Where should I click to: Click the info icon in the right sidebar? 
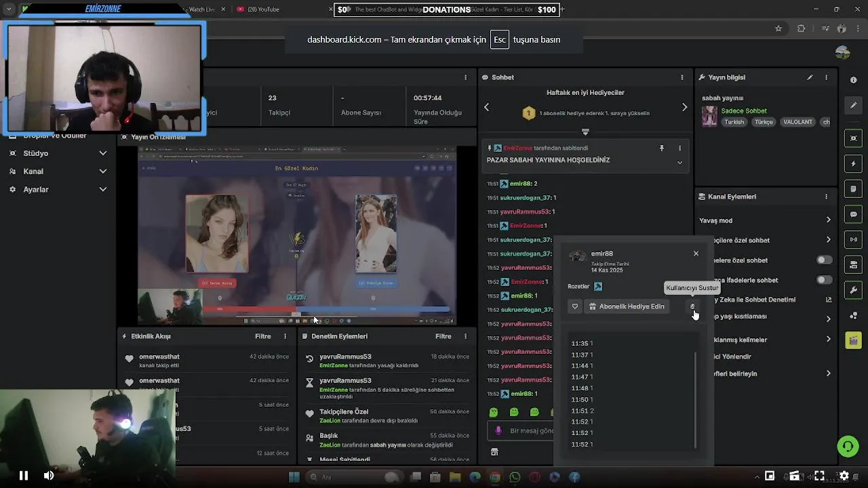tap(853, 80)
